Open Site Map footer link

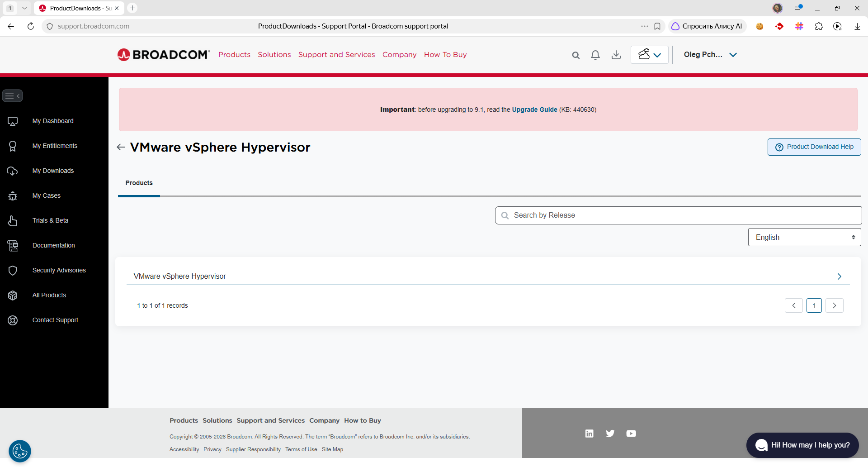point(332,449)
